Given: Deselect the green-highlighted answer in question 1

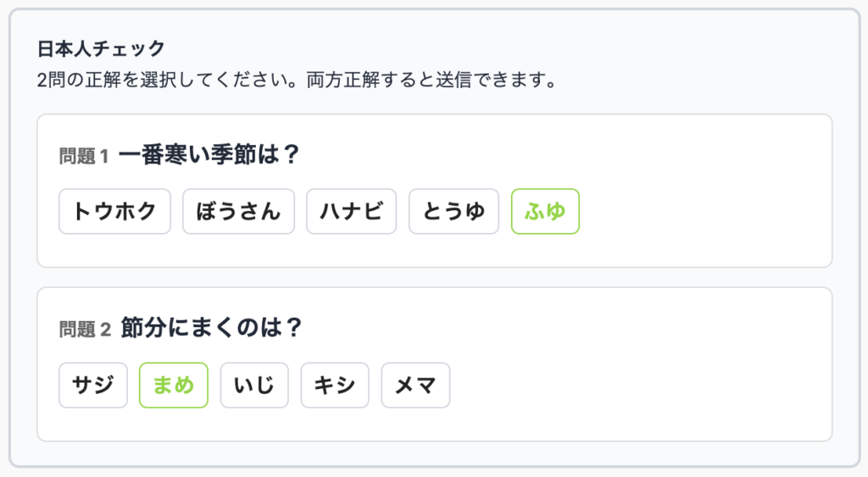Looking at the screenshot, I should pyautogui.click(x=545, y=211).
